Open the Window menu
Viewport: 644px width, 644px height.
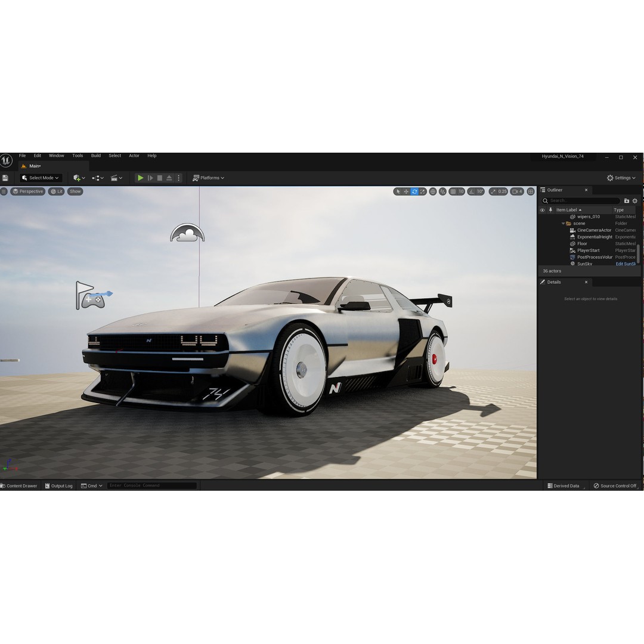pos(56,156)
